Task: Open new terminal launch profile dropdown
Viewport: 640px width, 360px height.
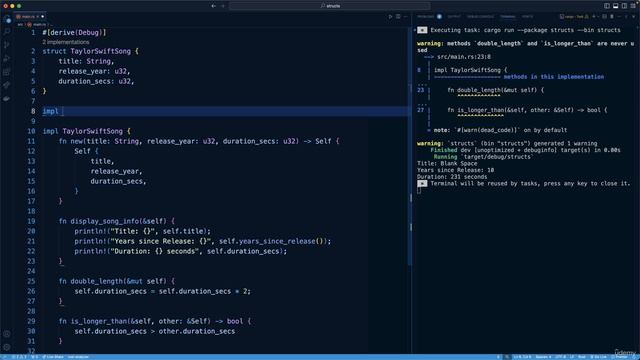Action: pos(598,17)
